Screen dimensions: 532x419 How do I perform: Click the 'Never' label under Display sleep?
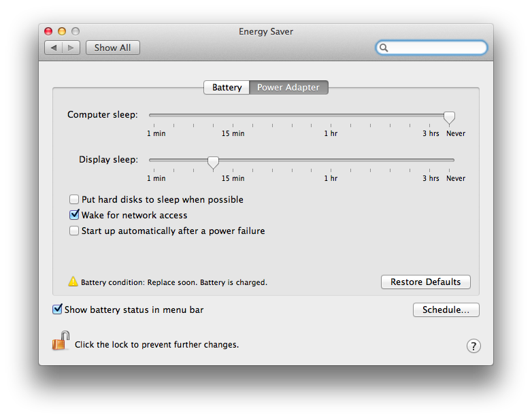click(x=456, y=178)
